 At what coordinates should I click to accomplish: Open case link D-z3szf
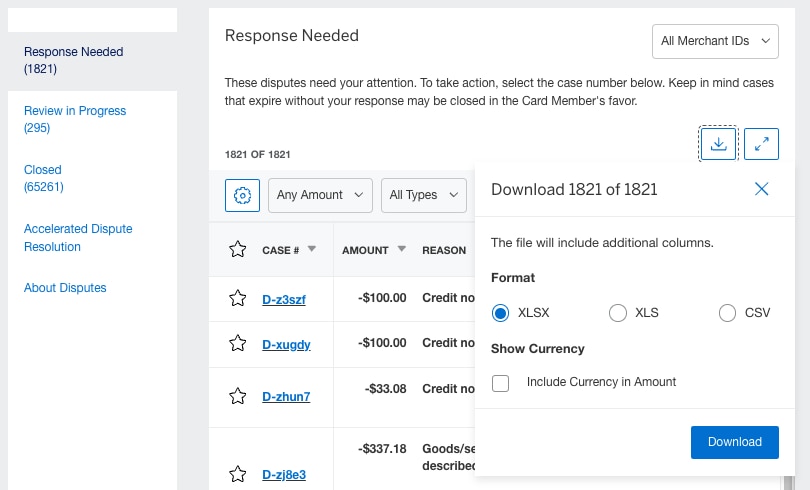(284, 299)
